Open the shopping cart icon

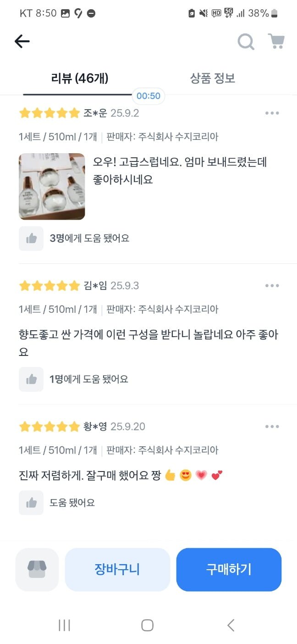point(276,41)
